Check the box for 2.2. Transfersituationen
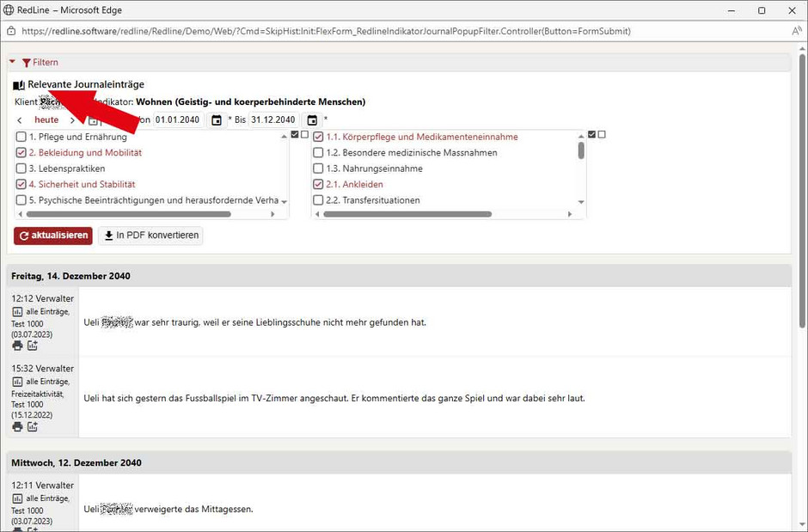The image size is (808, 532). 318,200
